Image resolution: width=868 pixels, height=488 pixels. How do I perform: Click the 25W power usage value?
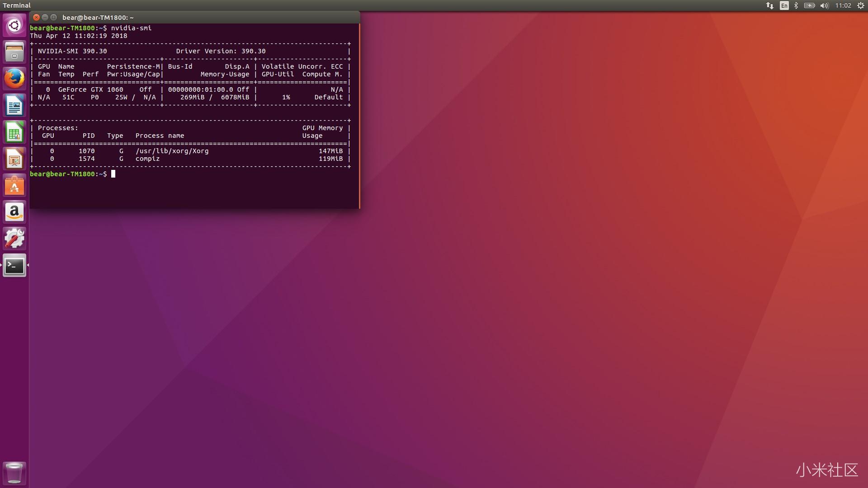(x=121, y=97)
